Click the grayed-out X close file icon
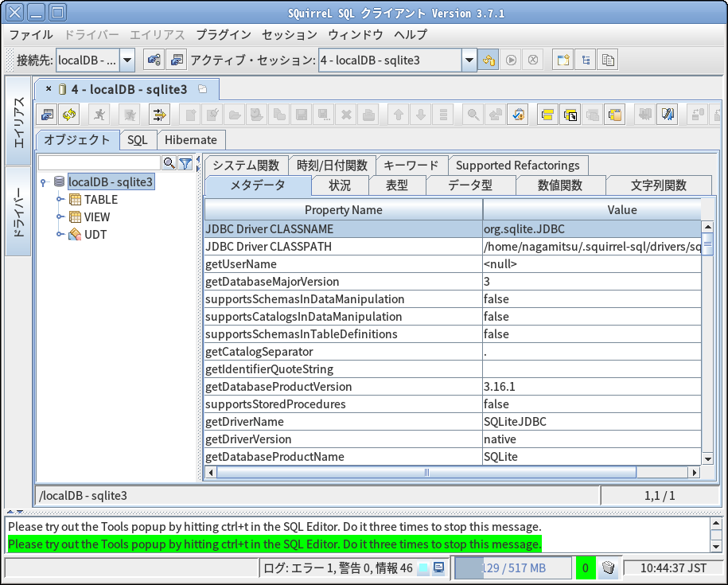Viewport: 728px width, 585px height. pyautogui.click(x=346, y=115)
